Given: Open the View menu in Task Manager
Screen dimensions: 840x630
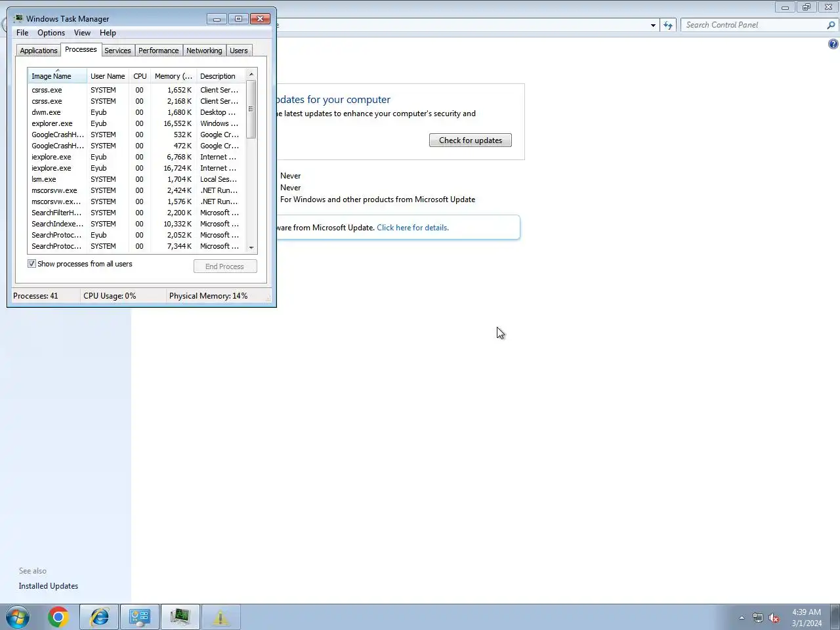Looking at the screenshot, I should coord(82,33).
